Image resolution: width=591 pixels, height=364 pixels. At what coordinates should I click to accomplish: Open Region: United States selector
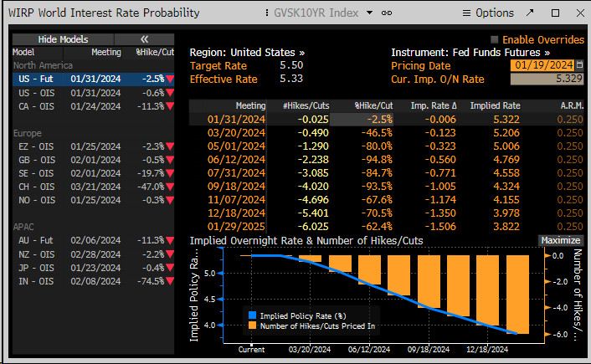tap(247, 53)
